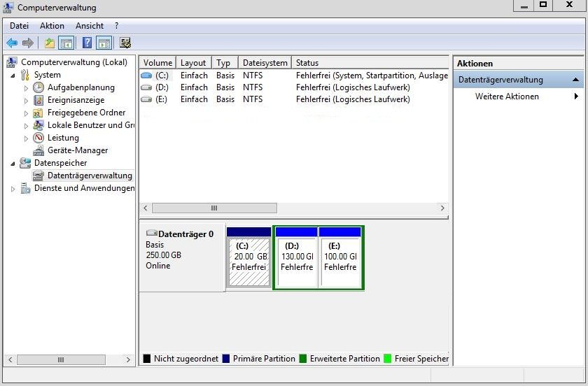The height and width of the screenshot is (386, 588).
Task: Click the (E:) drive icon in volume list
Action: [x=146, y=99]
